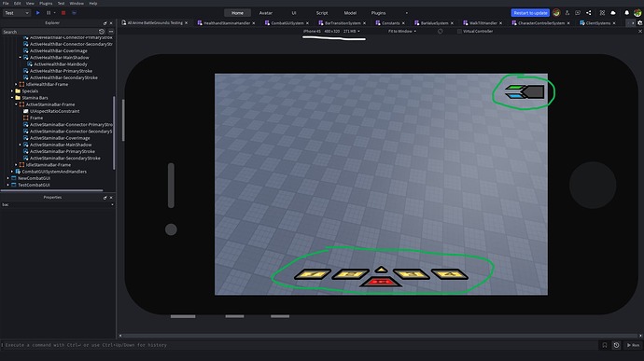The width and height of the screenshot is (644, 361).
Task: Open the comments chat icon
Action: [x=578, y=13]
